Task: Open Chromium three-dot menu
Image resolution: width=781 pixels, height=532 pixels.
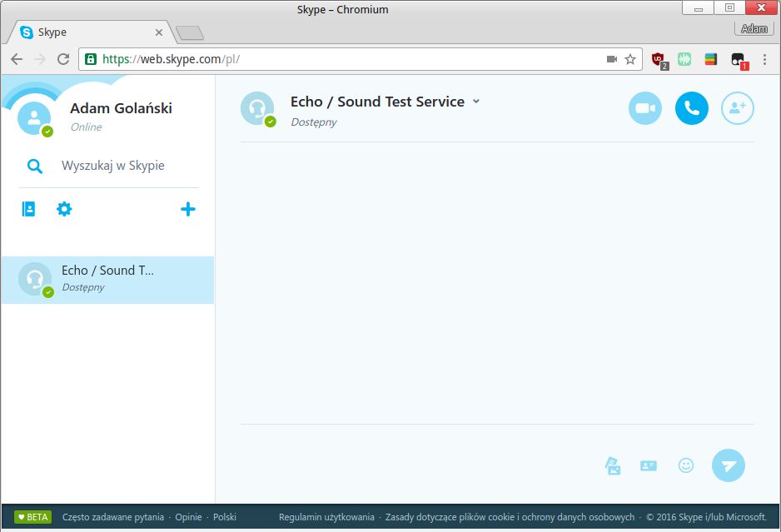Action: click(764, 59)
